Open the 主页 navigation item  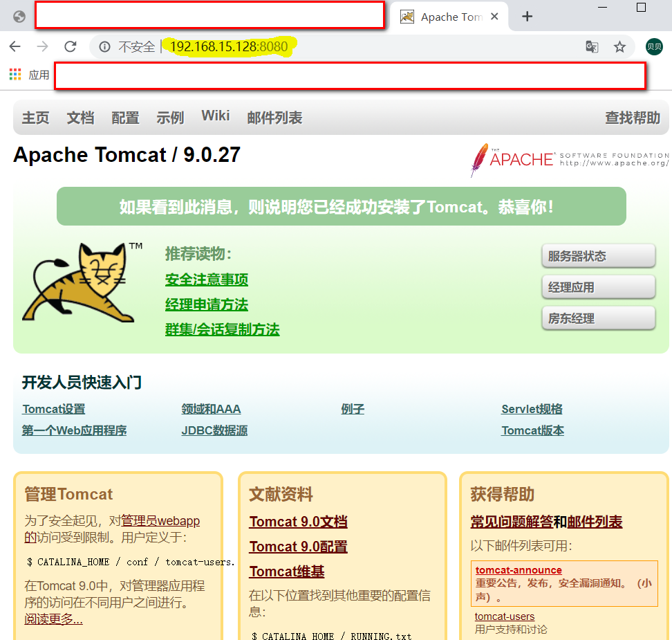(x=35, y=118)
